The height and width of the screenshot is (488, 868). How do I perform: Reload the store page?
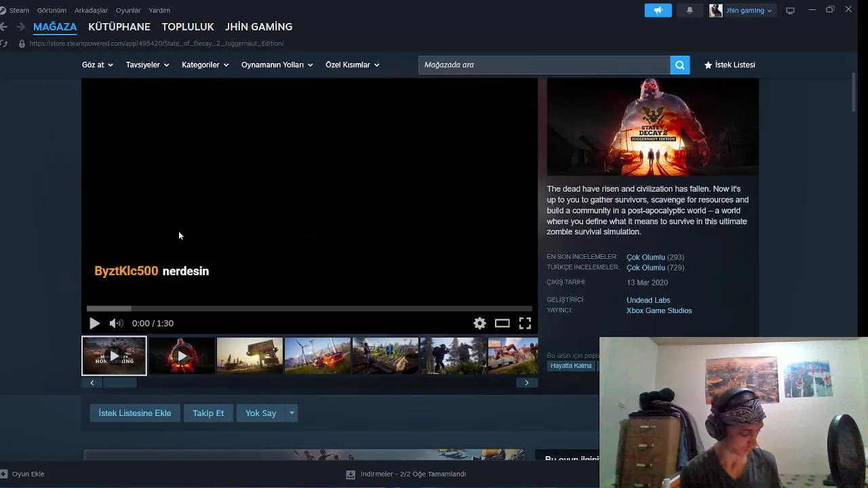(4, 43)
